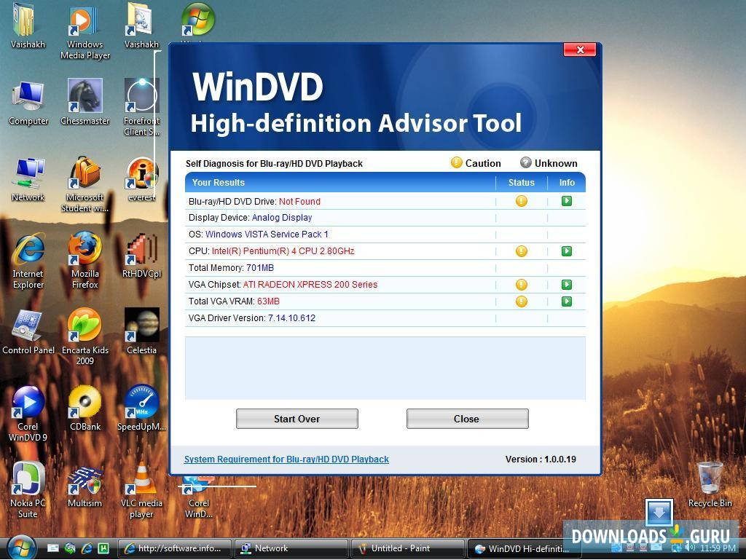Open info for CPU Pentium 4 row
The width and height of the screenshot is (746, 560).
coord(566,251)
